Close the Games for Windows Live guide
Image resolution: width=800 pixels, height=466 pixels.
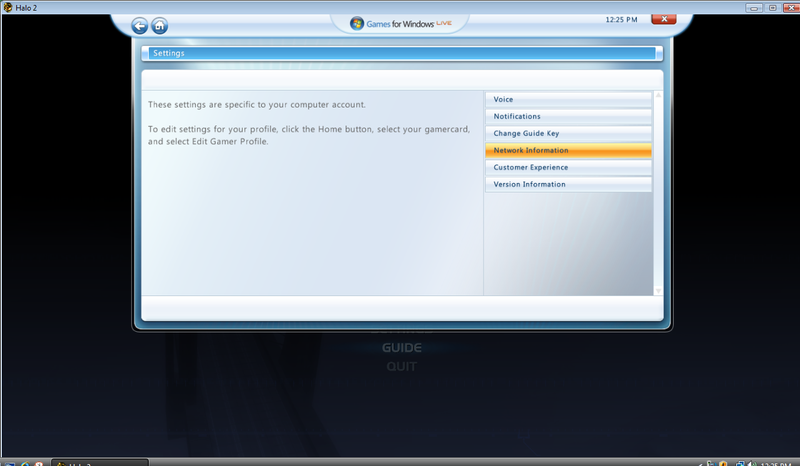(x=664, y=19)
